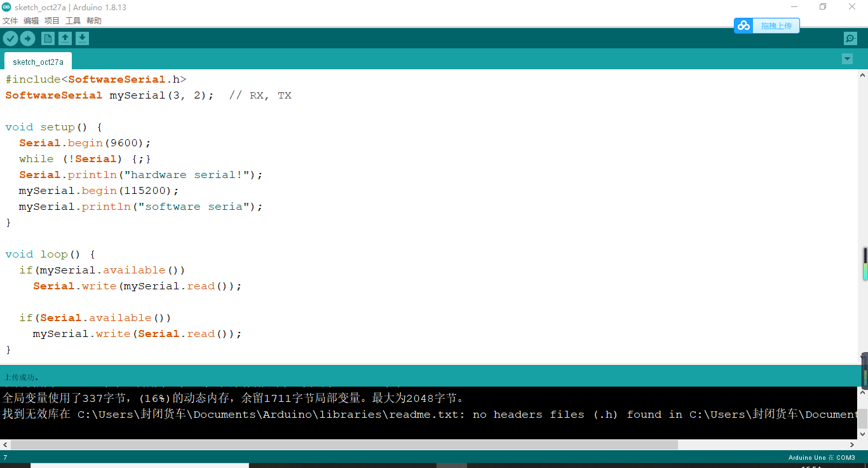This screenshot has width=868, height=468.
Task: Click the blue cloud upload icon
Action: click(x=743, y=25)
